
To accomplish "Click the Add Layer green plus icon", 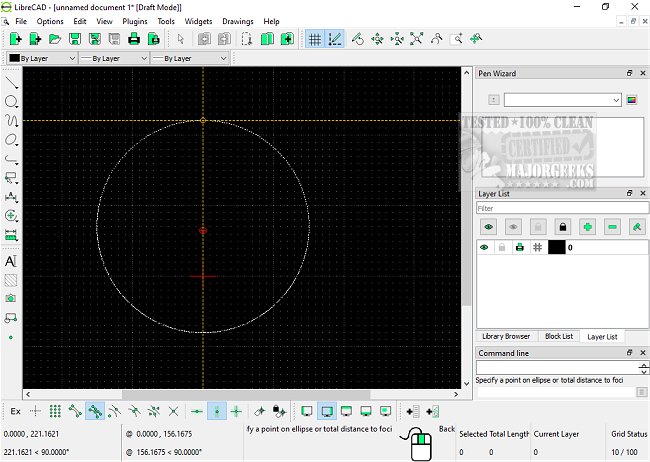I will click(x=587, y=228).
